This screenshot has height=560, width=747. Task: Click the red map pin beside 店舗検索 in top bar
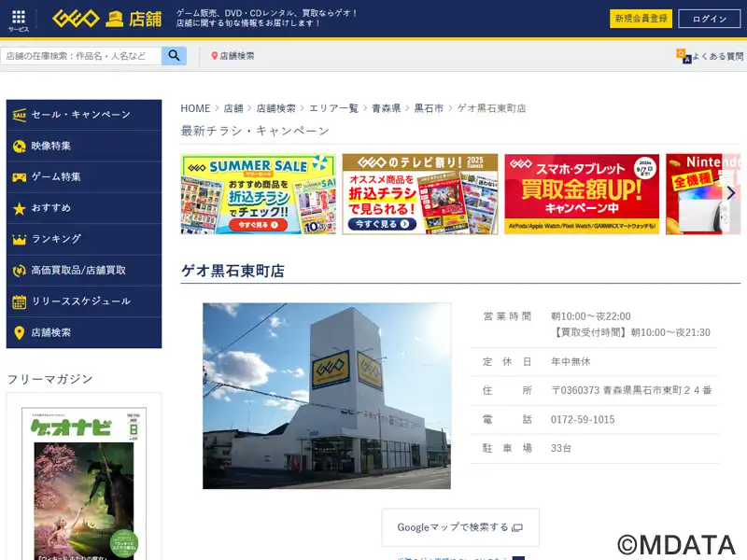pos(215,56)
